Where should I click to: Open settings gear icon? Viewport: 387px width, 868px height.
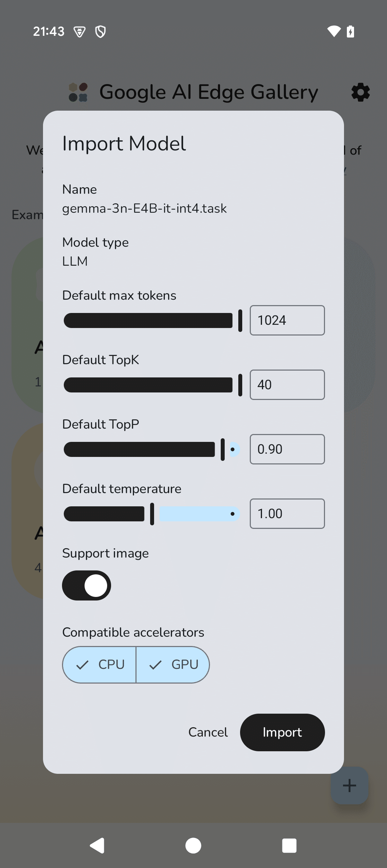pyautogui.click(x=360, y=92)
